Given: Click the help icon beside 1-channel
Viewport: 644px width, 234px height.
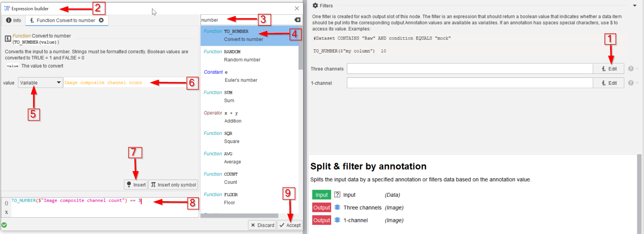Looking at the screenshot, I should tap(631, 83).
